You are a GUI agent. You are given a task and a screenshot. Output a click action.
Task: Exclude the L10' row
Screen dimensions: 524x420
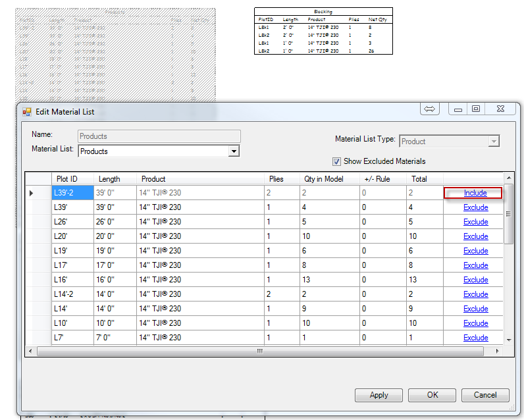pos(475,323)
